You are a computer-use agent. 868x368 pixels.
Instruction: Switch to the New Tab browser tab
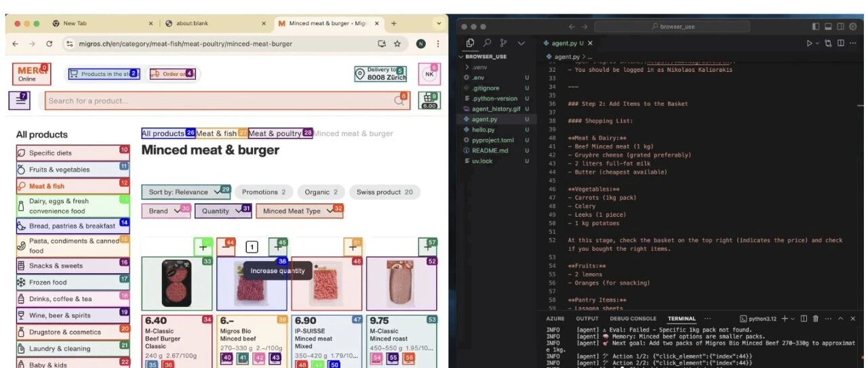(x=102, y=23)
